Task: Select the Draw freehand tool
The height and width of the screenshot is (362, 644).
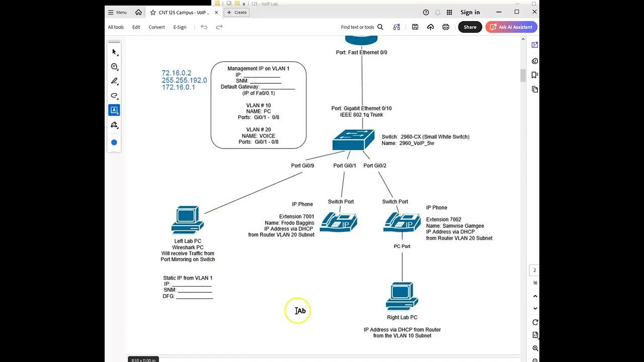Action: 114,96
